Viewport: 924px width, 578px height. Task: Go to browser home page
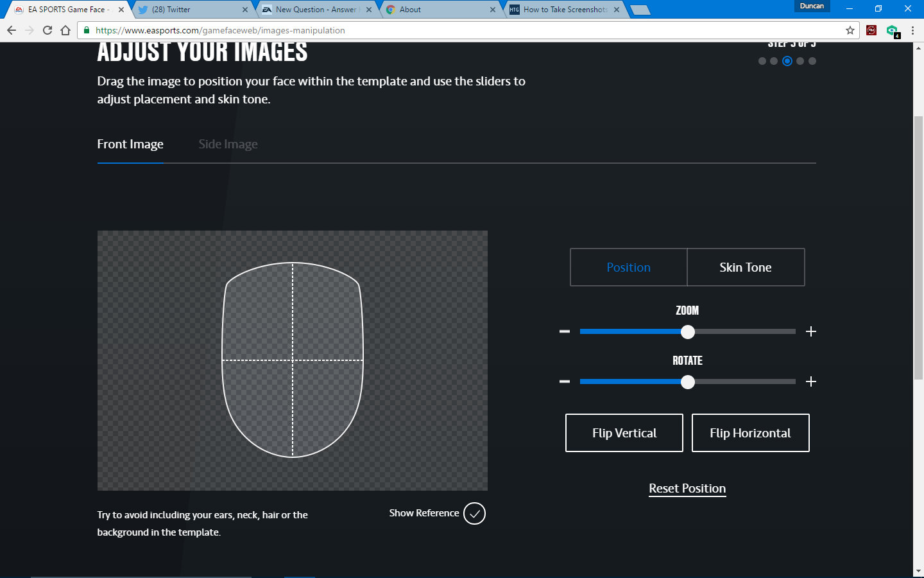pos(65,30)
